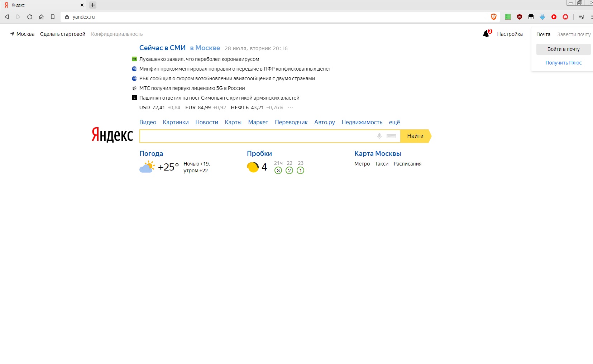Open the uBlock Origin shield extension

click(520, 17)
